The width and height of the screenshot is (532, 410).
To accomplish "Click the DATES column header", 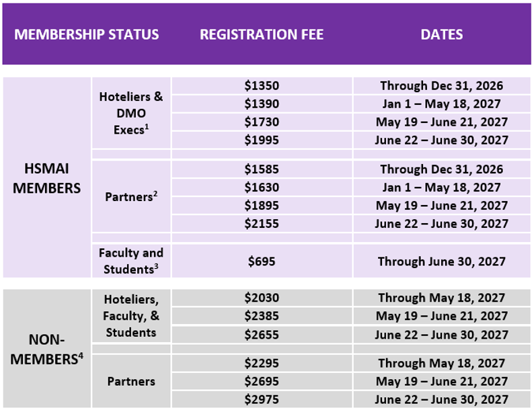I will [441, 34].
